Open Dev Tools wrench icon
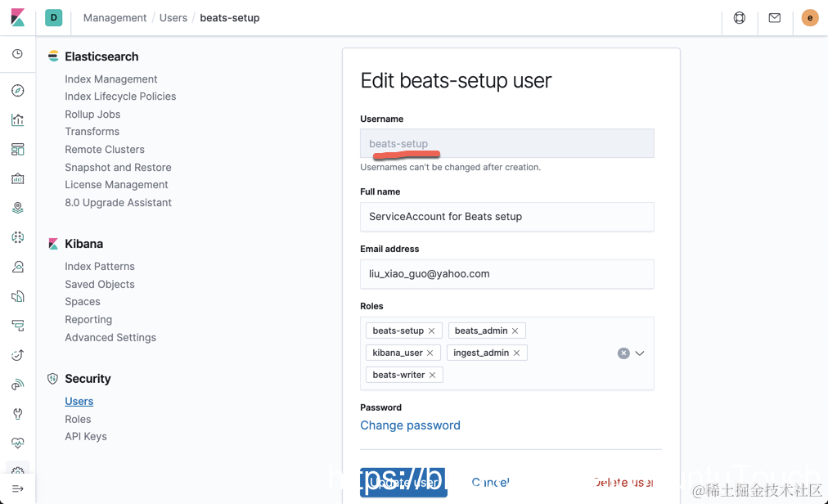Image resolution: width=828 pixels, height=504 pixels. [17, 414]
